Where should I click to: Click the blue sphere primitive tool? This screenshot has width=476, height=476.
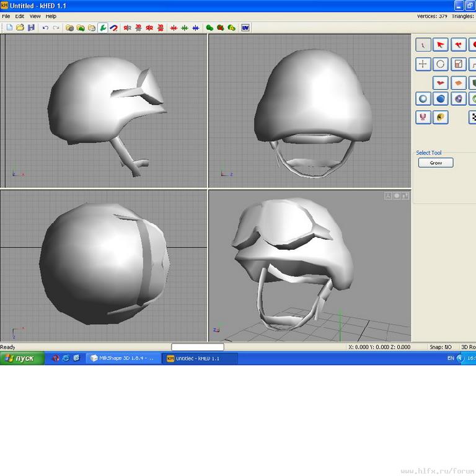click(441, 99)
